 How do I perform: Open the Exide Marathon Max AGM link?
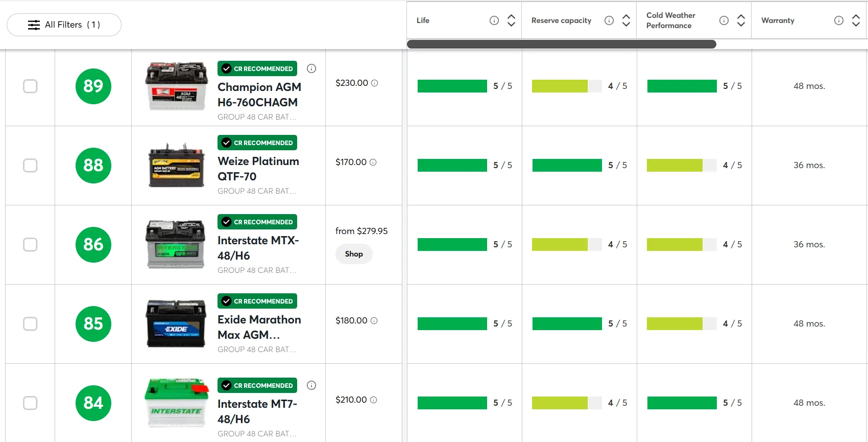(259, 327)
